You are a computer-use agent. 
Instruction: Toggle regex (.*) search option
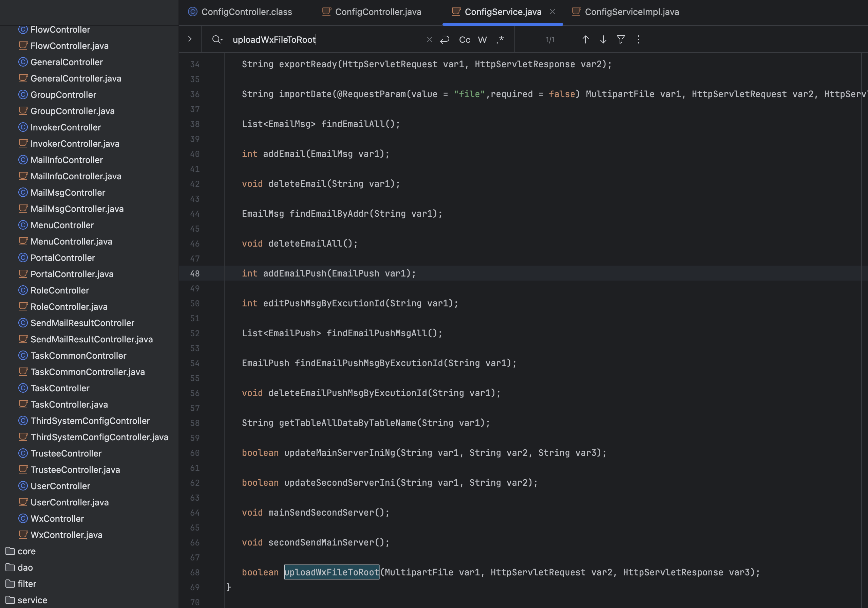500,40
